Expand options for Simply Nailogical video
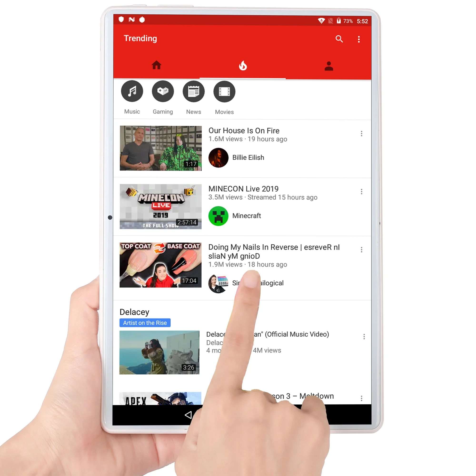 (x=362, y=250)
